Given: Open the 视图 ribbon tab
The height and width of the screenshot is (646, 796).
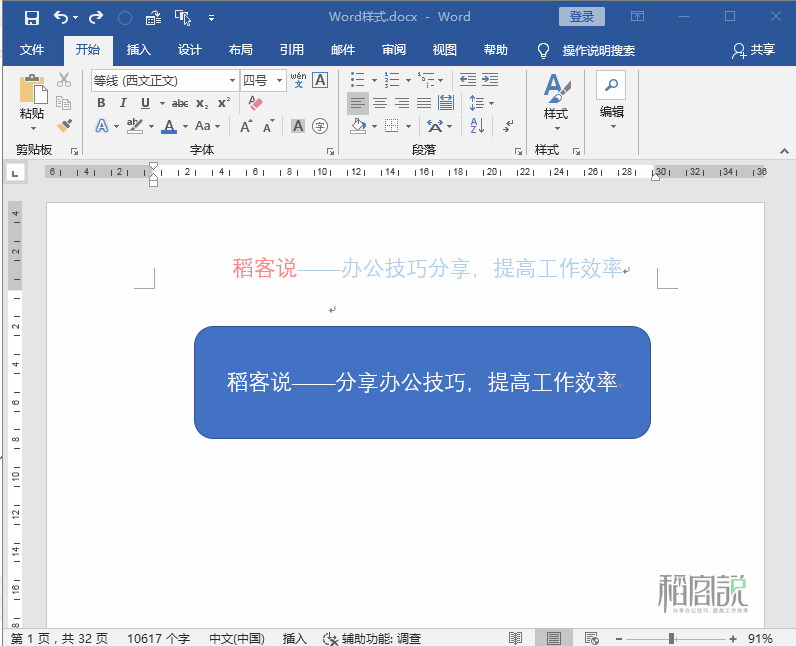Looking at the screenshot, I should coord(445,50).
